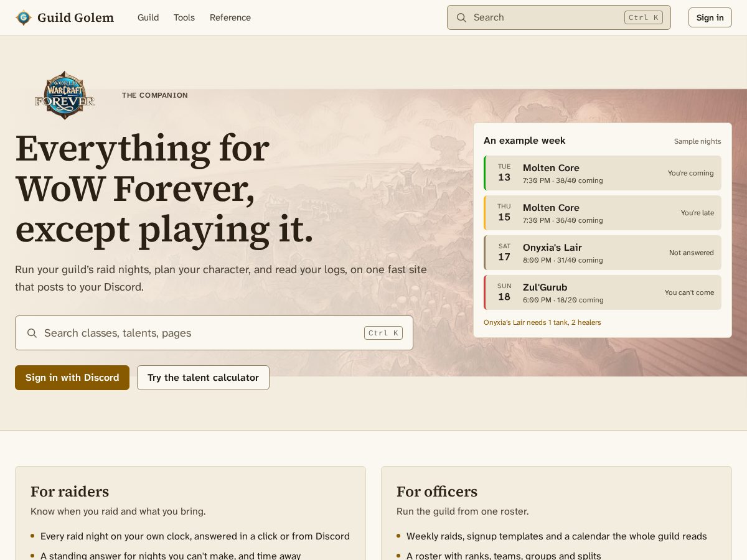Open Try the talent calculator
Screen dimensions: 747x560
click(203, 378)
